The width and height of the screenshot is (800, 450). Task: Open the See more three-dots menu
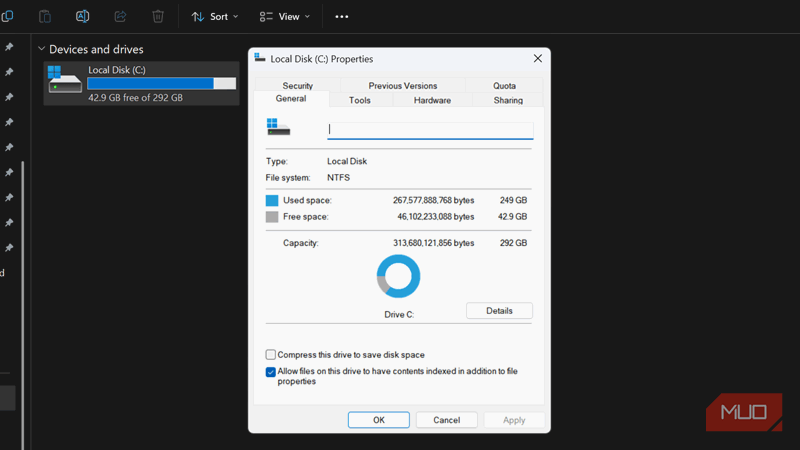click(x=342, y=17)
